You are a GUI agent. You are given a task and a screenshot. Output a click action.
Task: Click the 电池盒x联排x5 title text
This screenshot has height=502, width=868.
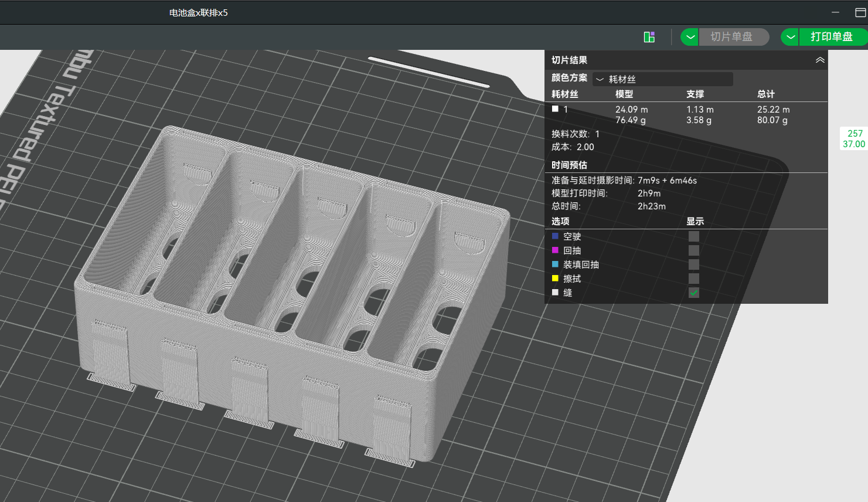pos(199,13)
